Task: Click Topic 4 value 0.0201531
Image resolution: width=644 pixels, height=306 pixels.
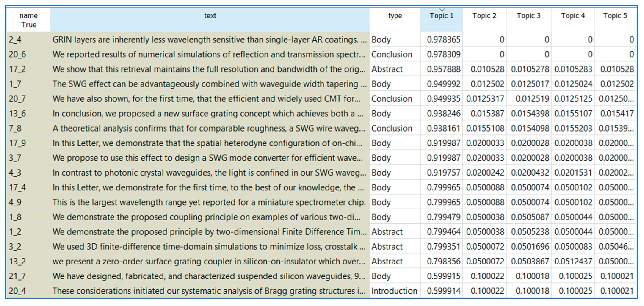Action: tap(573, 173)
